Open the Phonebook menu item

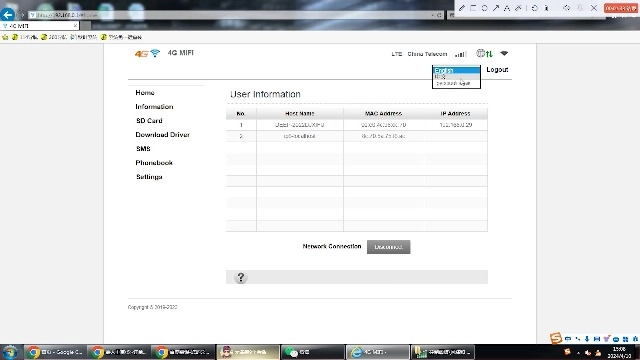(x=154, y=163)
